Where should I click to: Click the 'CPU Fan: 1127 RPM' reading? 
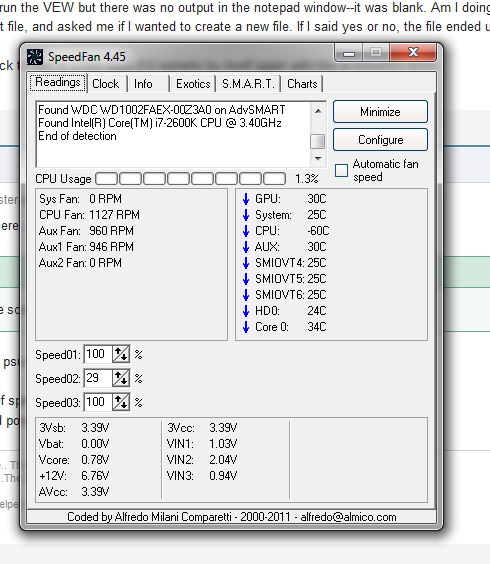(89, 215)
